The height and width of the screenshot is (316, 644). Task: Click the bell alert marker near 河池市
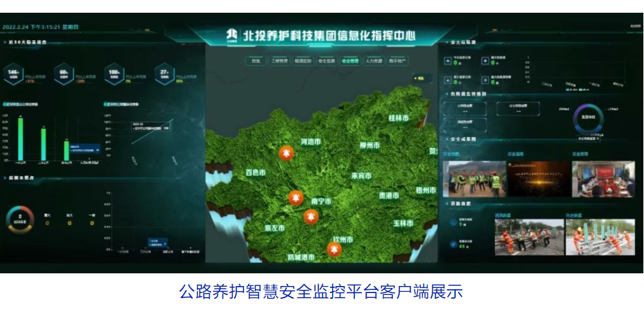tap(286, 154)
